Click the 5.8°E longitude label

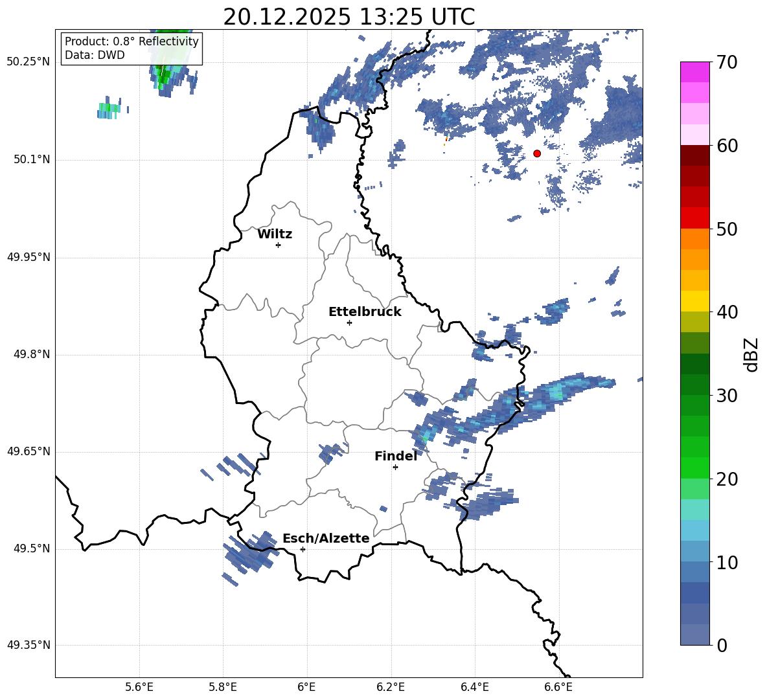[223, 687]
